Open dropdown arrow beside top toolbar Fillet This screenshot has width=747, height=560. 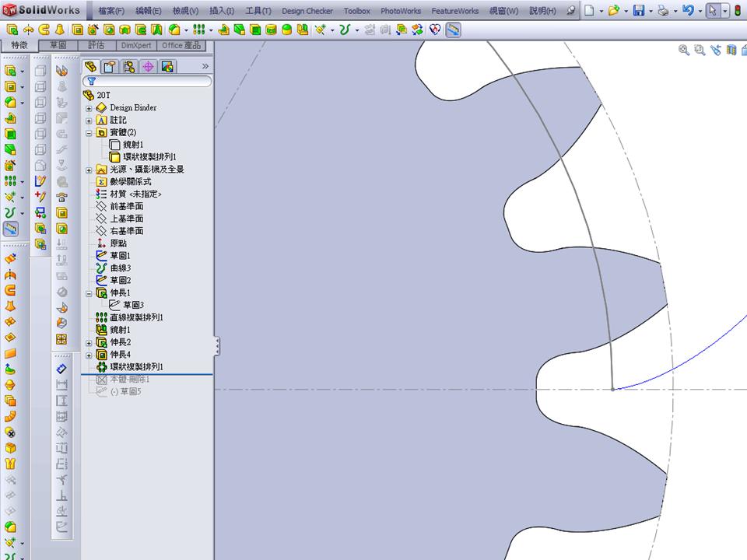coord(186,30)
